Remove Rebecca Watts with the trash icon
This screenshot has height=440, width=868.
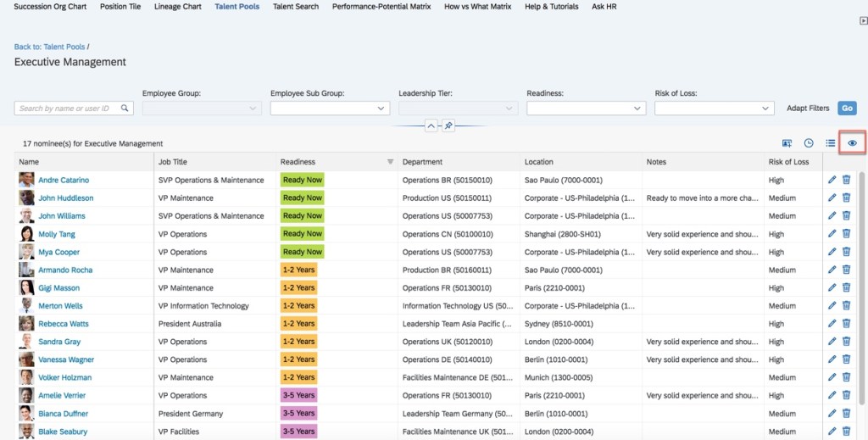(846, 324)
